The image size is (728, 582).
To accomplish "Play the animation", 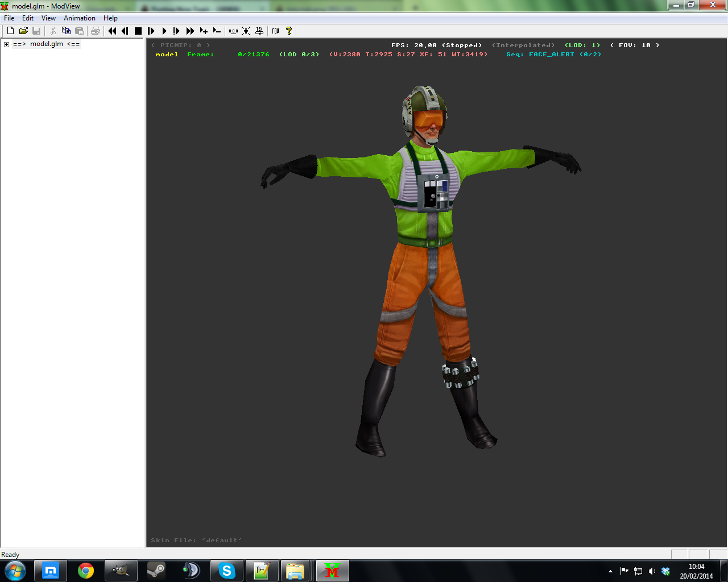I will pos(164,31).
